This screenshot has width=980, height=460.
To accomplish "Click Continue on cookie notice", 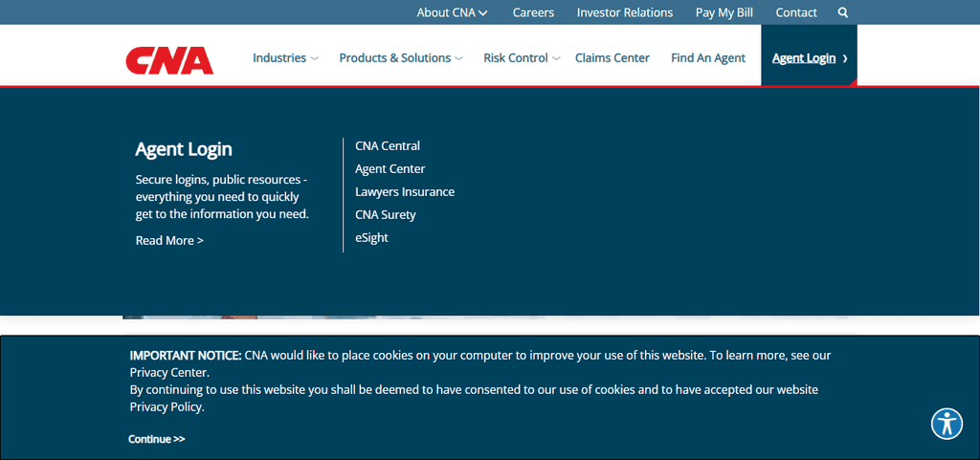I will point(157,439).
